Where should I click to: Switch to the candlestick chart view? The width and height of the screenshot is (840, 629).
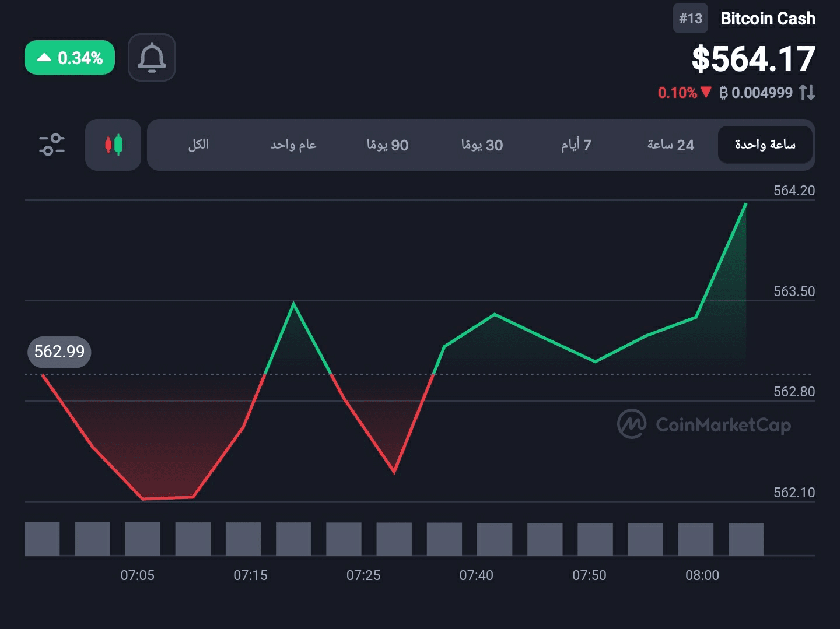pos(113,145)
